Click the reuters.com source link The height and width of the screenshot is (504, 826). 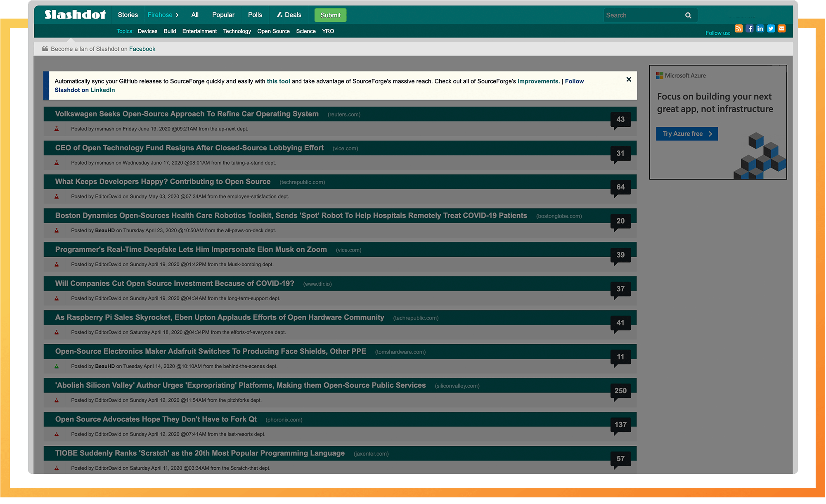click(344, 115)
